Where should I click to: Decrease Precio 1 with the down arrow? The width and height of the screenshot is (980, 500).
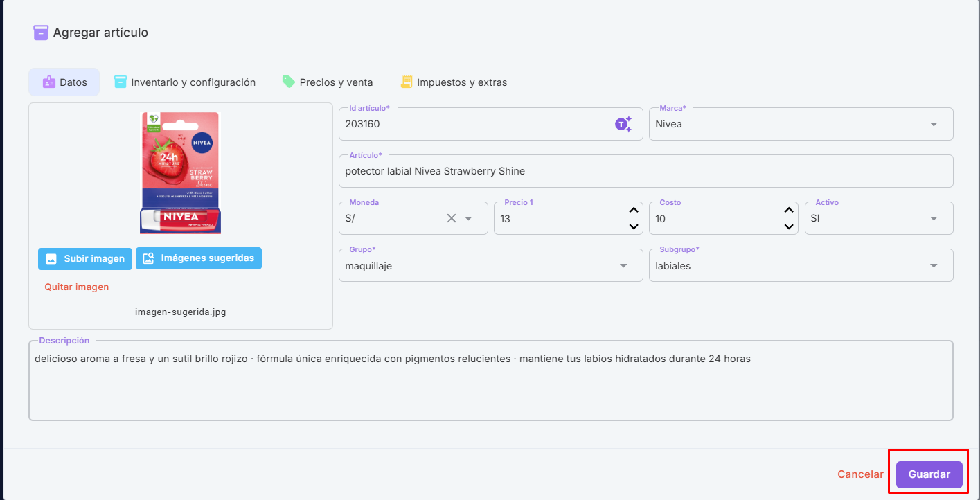click(633, 226)
